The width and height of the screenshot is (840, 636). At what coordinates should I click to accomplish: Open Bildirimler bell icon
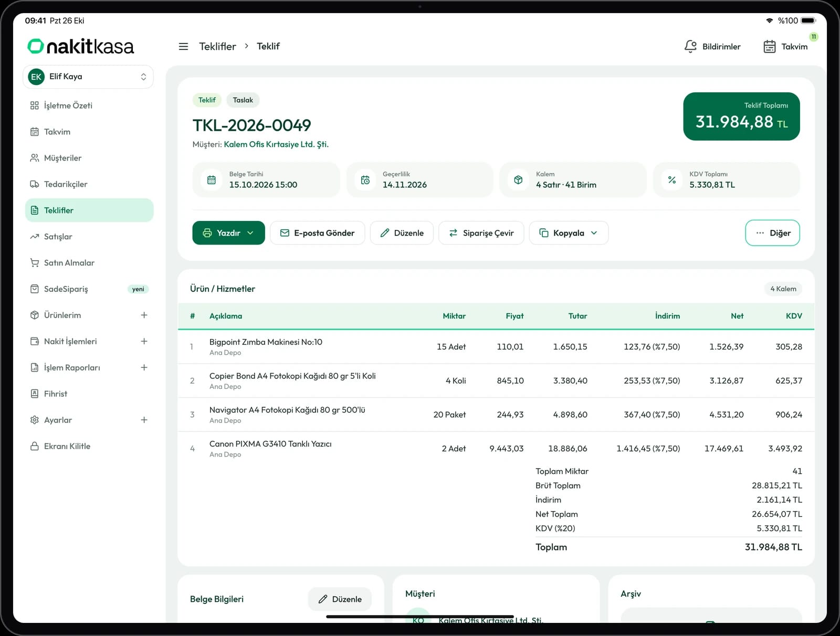(x=690, y=46)
